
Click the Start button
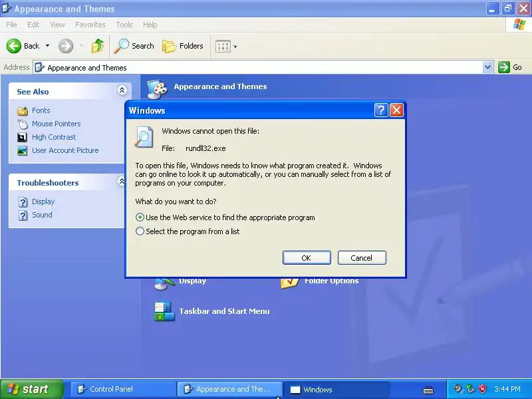click(x=31, y=389)
